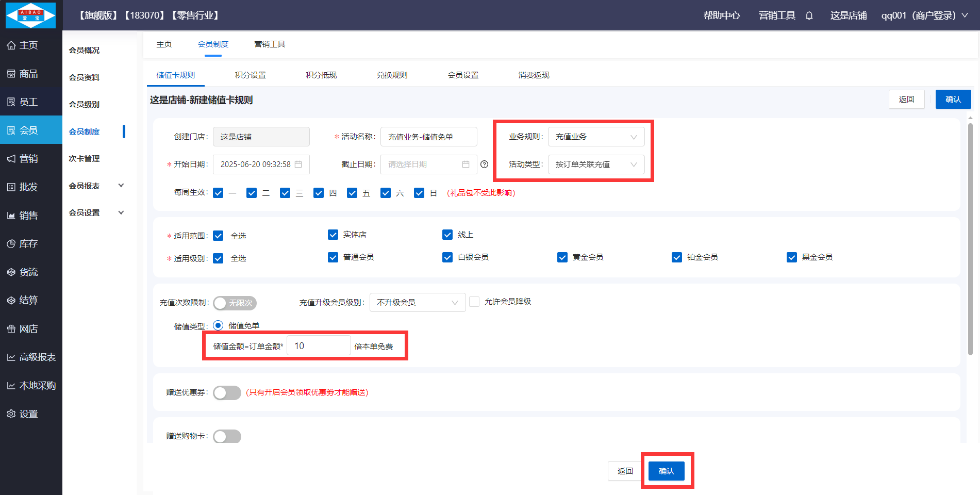Toggle the 充值次数限制 无限次 switch
The height and width of the screenshot is (495, 980).
click(x=235, y=303)
